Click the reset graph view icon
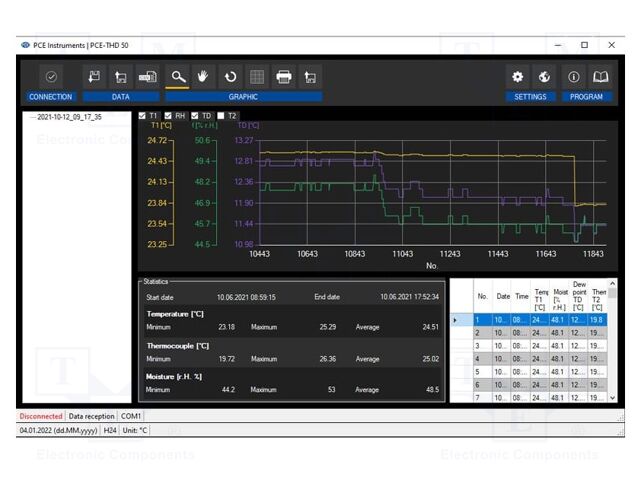The image size is (640, 480). (231, 76)
